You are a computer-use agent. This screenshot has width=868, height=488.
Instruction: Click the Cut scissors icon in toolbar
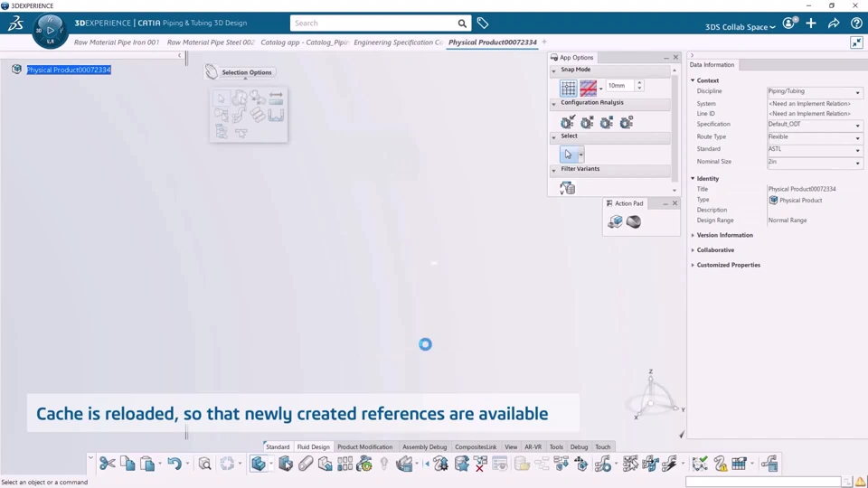108,463
